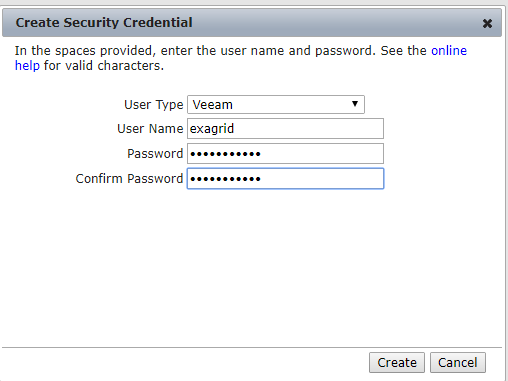
Task: Click the Create button
Action: [397, 362]
